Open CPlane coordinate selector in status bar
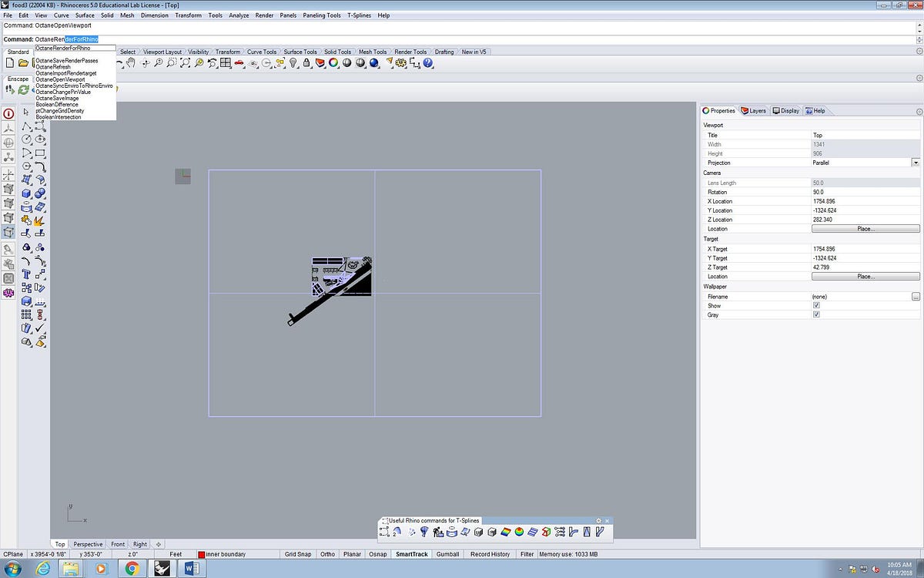This screenshot has width=924, height=578. (x=13, y=554)
